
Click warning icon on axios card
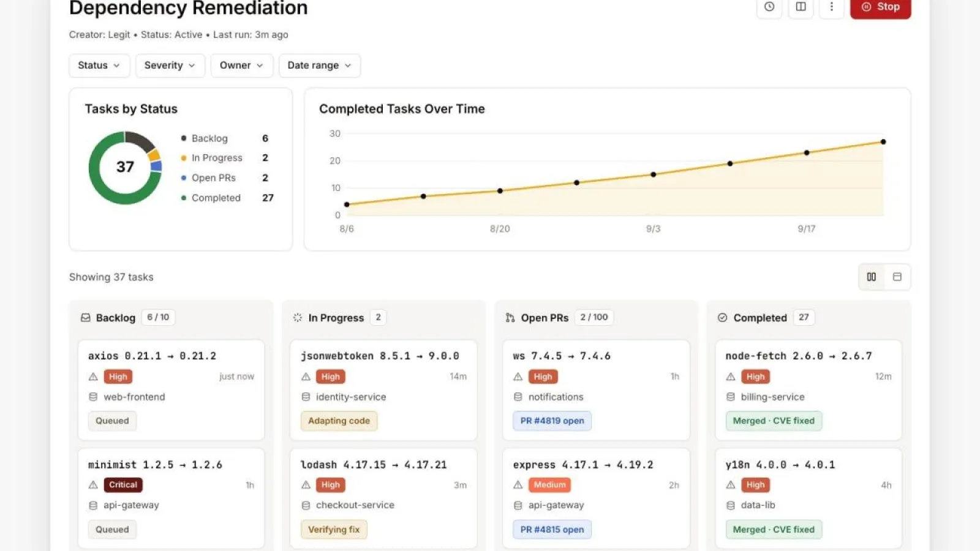tap(93, 377)
